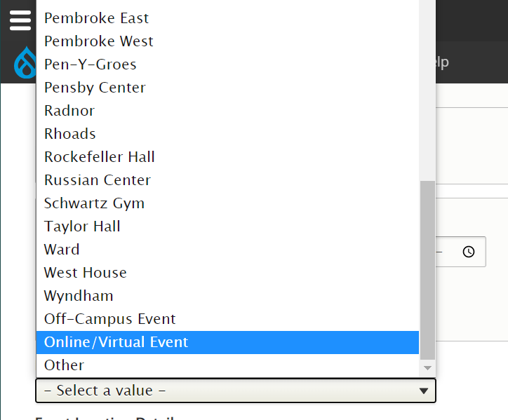Select West House location

pos(85,273)
